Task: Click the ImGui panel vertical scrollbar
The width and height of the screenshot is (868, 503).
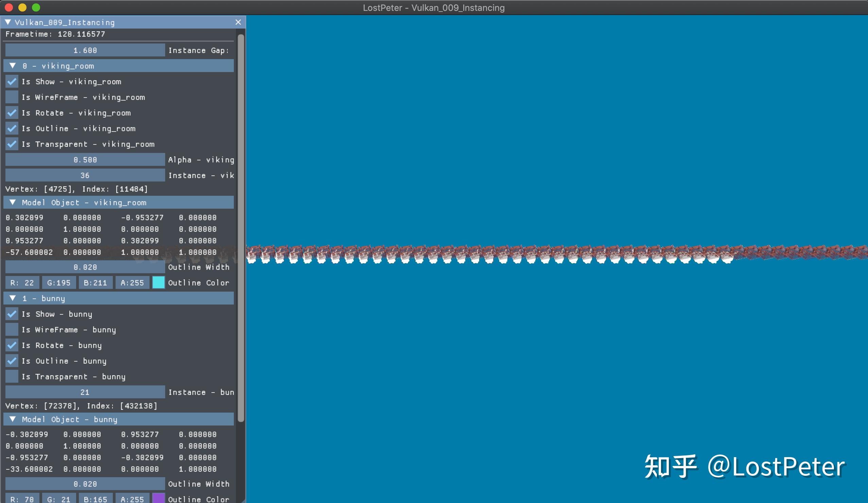Action: click(241, 227)
